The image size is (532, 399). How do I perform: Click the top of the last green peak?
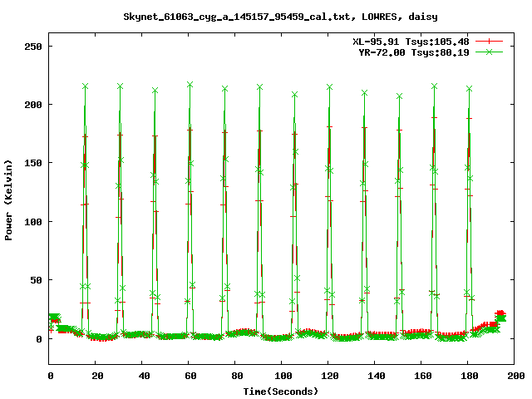pos(470,88)
